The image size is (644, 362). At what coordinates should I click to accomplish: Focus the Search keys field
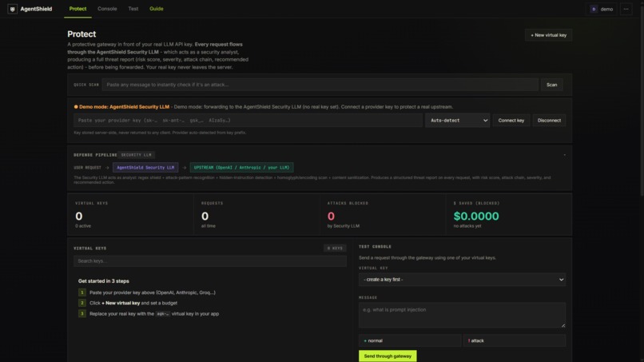210,261
